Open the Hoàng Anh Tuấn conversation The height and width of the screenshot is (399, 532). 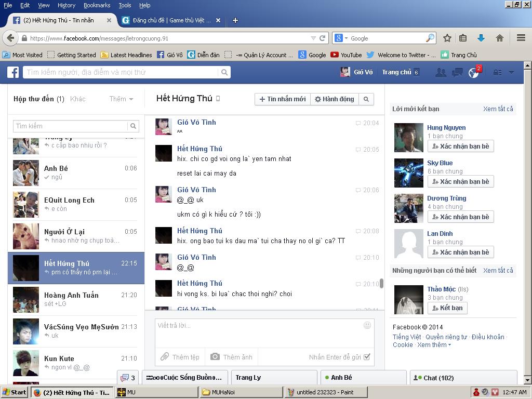76,300
